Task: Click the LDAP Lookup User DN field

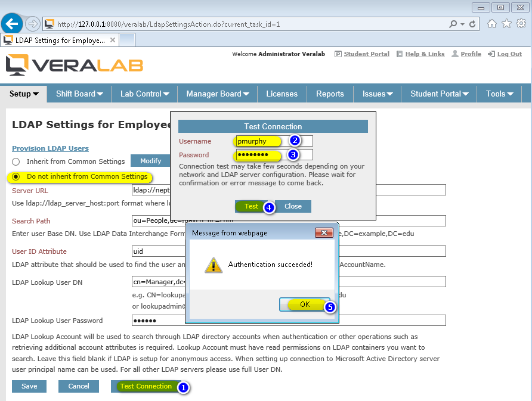Action: 289,282
